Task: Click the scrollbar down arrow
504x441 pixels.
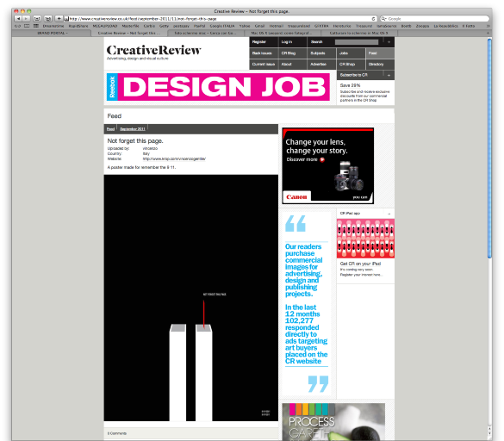Action: click(489, 434)
